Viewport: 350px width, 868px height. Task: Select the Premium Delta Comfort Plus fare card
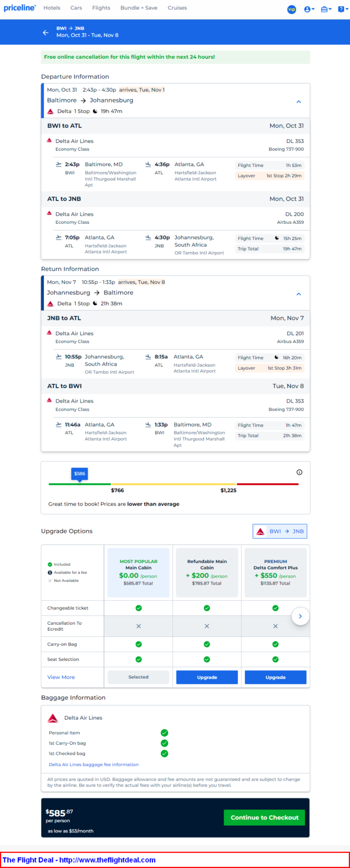click(275, 573)
